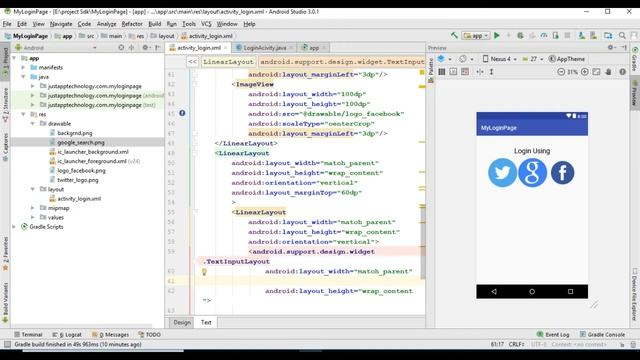Click the breadcrumb scroll-left arrows
The image size is (640, 360).
pos(192,62)
